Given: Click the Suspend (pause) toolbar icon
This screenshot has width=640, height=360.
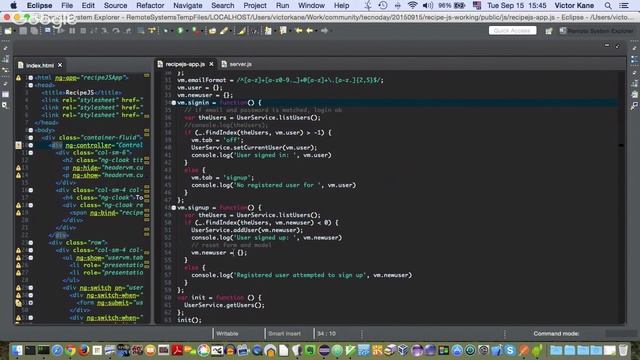Looking at the screenshot, I should click(72, 31).
